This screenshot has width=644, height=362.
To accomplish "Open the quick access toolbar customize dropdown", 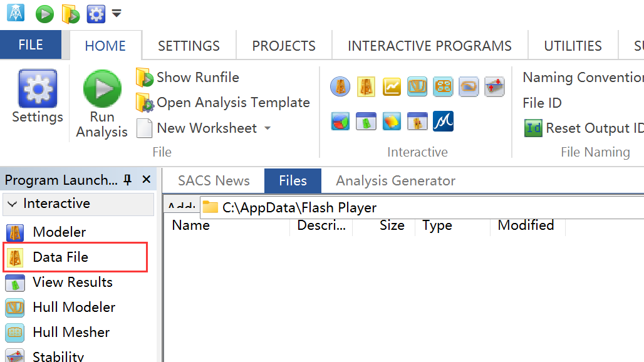I will 117,14.
